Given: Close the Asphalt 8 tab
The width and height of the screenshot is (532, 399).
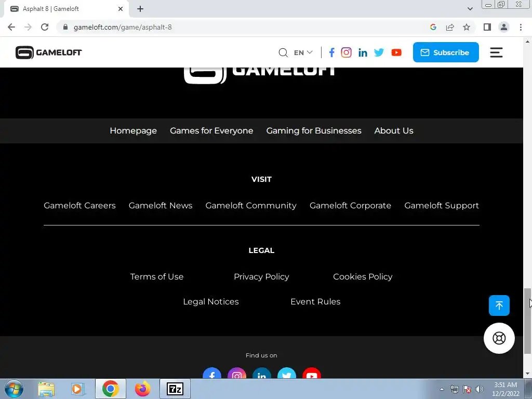Looking at the screenshot, I should [121, 9].
